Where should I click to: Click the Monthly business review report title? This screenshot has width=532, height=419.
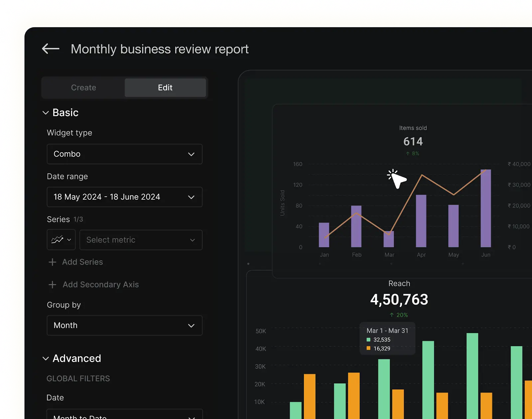click(160, 49)
